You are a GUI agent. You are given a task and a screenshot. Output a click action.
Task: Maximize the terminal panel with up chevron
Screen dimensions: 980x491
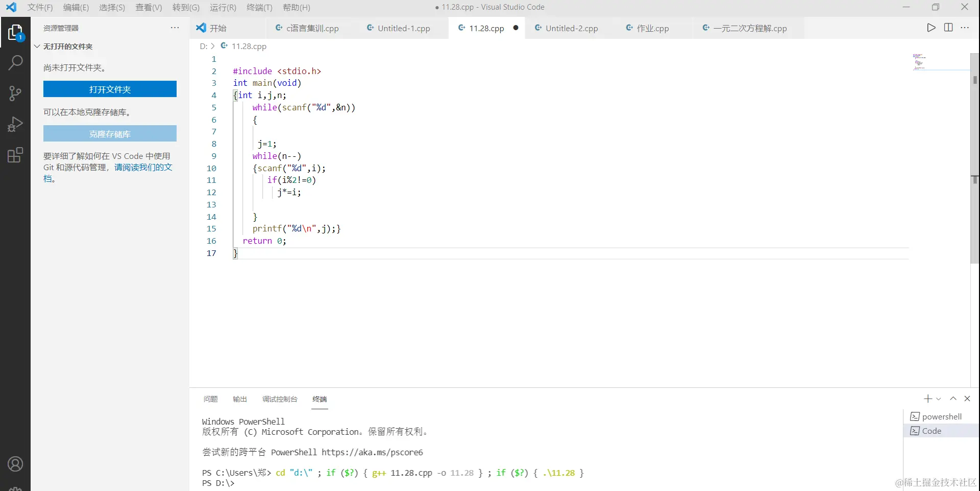coord(953,399)
